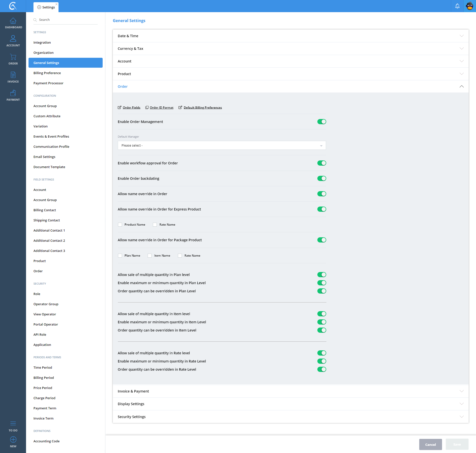Click the Cancel button
476x453 pixels.
coord(430,445)
